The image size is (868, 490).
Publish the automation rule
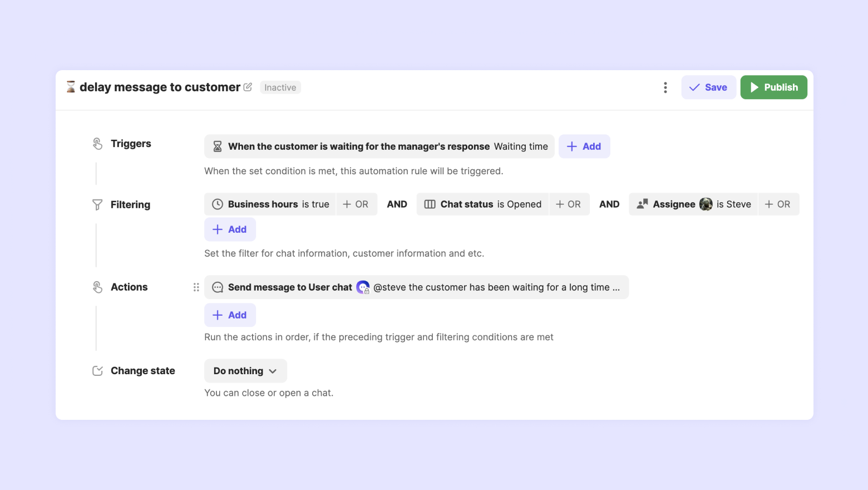tap(773, 87)
